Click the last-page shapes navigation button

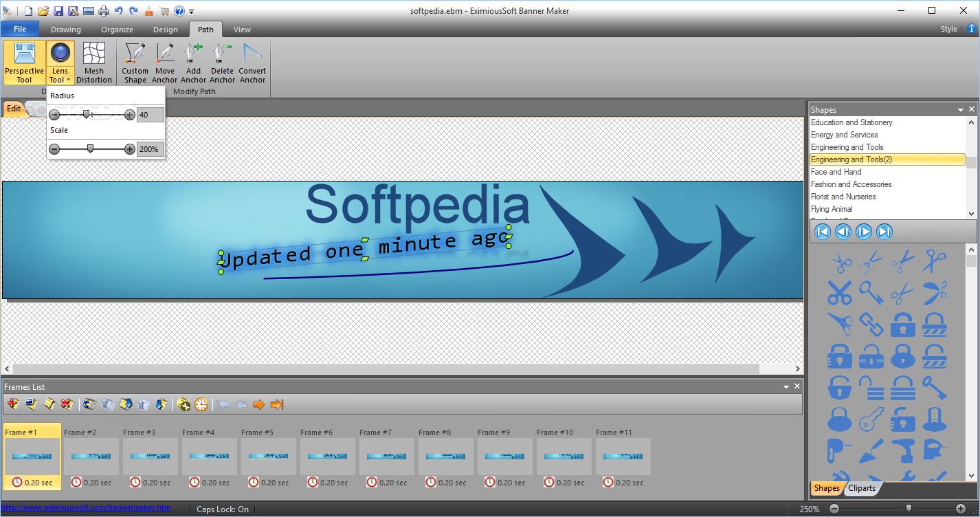click(x=884, y=232)
